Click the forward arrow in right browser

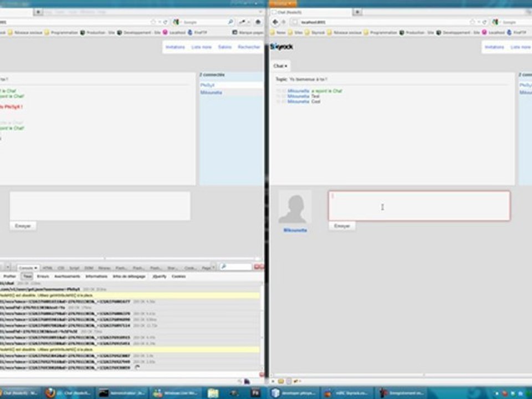click(284, 22)
